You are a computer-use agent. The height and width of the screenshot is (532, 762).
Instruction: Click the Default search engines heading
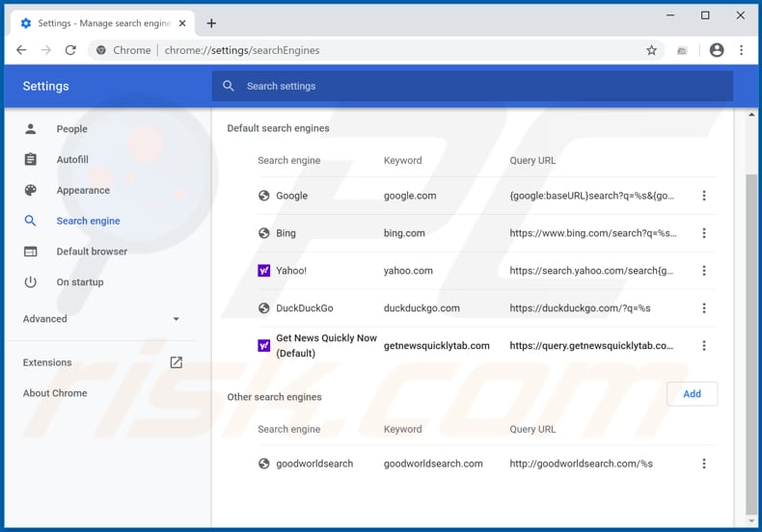click(x=278, y=128)
